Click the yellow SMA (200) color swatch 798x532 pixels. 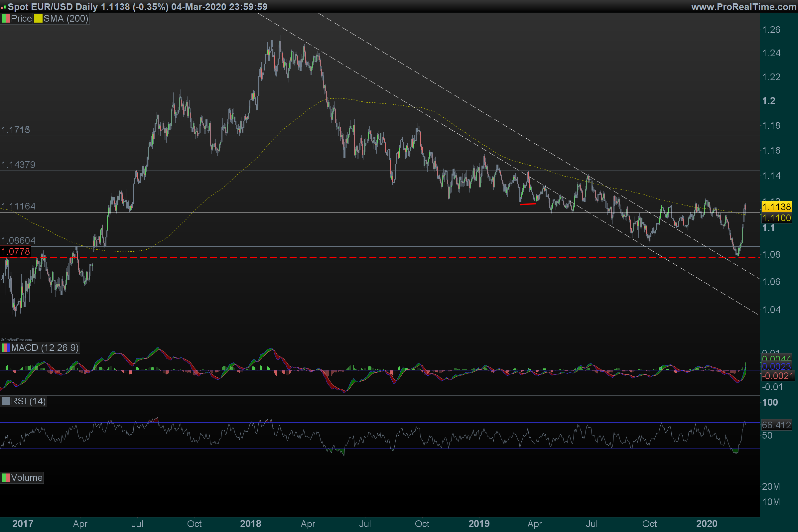pos(38,19)
